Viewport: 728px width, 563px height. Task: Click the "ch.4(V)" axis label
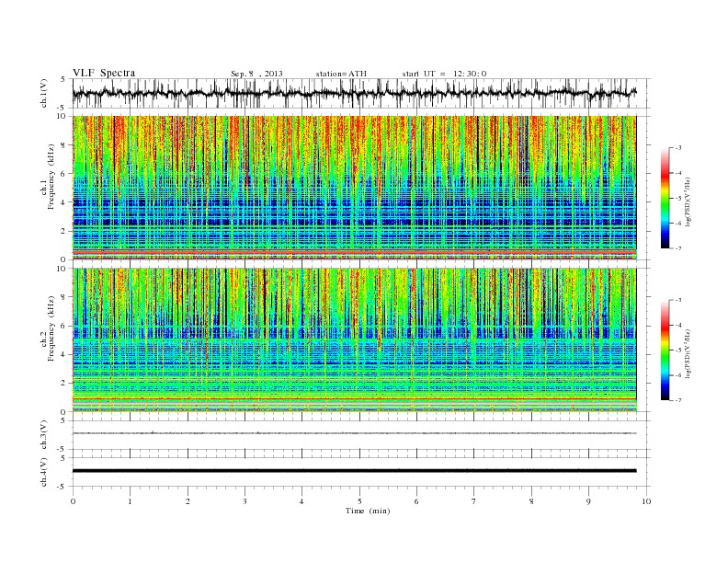click(x=44, y=472)
